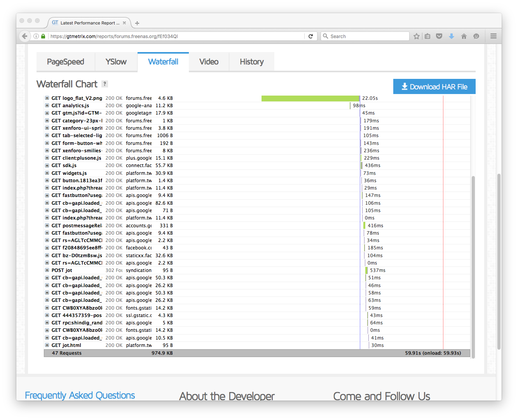Click the Download HAR File button
The image size is (518, 420).
pos(434,87)
